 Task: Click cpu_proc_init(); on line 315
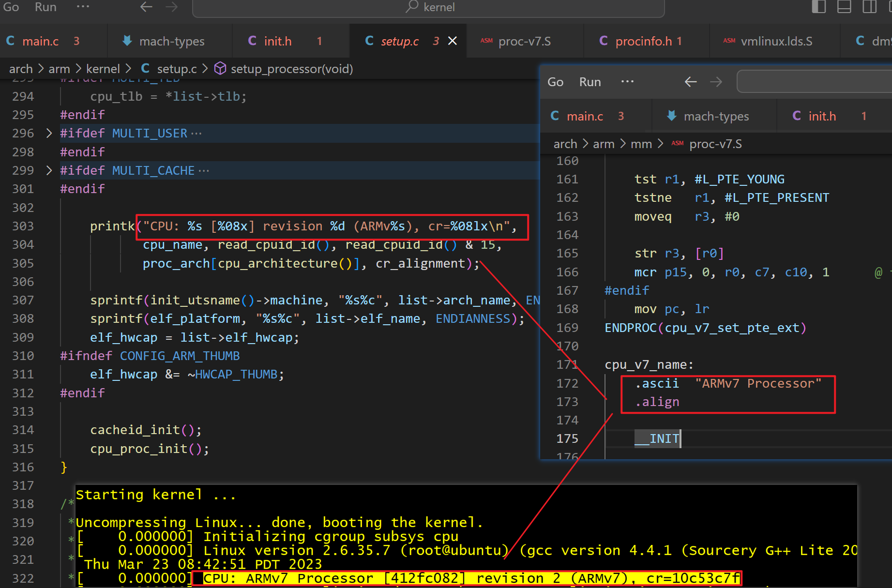click(150, 449)
